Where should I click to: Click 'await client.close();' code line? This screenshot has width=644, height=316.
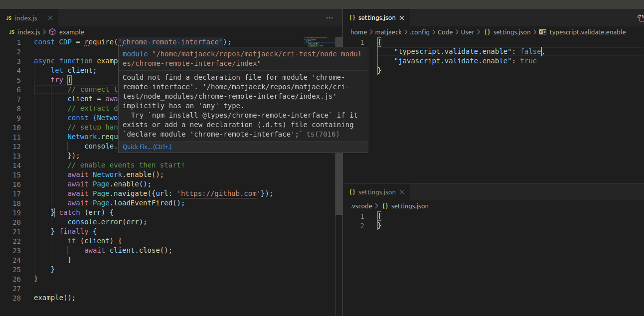pyautogui.click(x=128, y=250)
